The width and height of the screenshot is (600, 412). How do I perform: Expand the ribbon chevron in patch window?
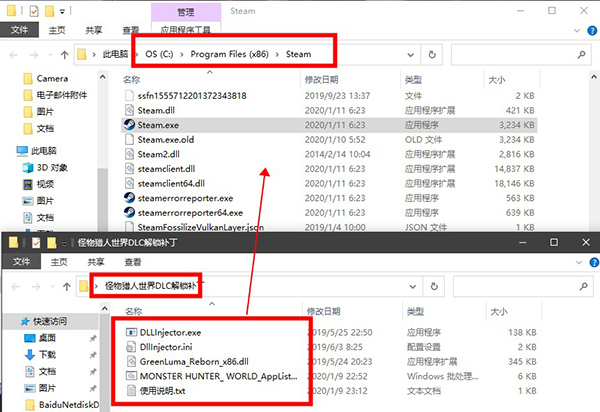[x=579, y=262]
